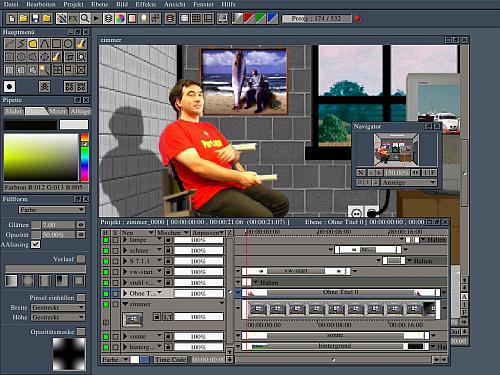The width and height of the screenshot is (500, 375).
Task: Switch to the Slider tab in Pipette
Action: pyautogui.click(x=14, y=111)
